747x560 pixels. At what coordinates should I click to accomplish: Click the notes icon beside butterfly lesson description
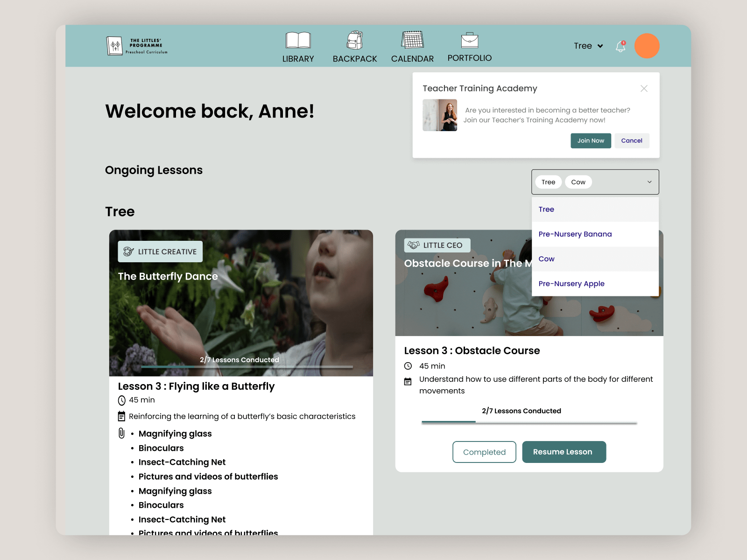(x=121, y=416)
